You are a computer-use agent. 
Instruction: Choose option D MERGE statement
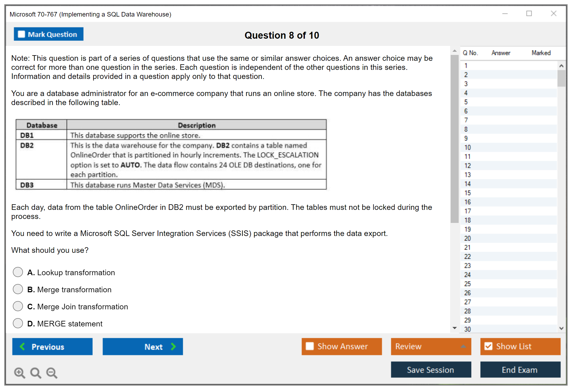coord(18,323)
